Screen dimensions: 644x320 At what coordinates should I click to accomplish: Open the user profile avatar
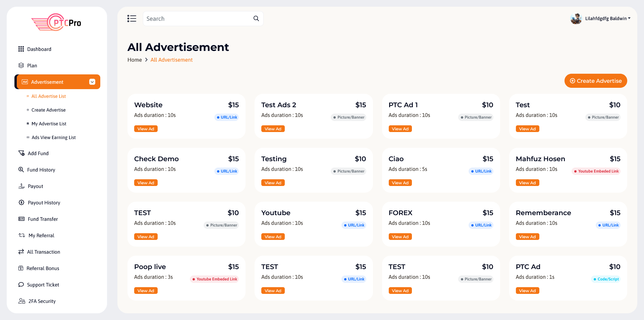tap(576, 19)
